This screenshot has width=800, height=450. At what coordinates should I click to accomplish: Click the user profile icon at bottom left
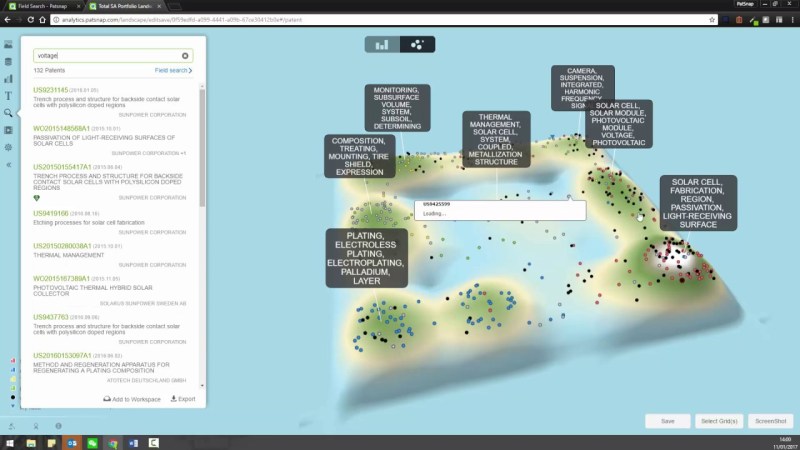click(36, 426)
